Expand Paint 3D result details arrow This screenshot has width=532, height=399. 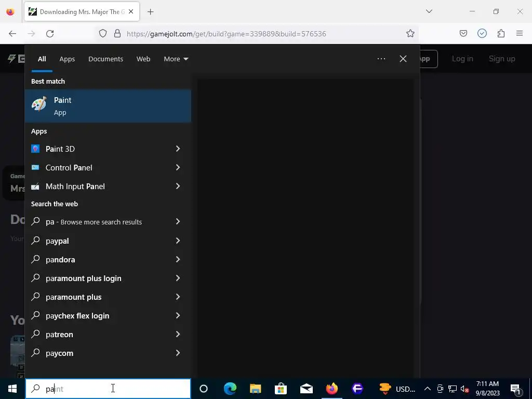pyautogui.click(x=178, y=149)
